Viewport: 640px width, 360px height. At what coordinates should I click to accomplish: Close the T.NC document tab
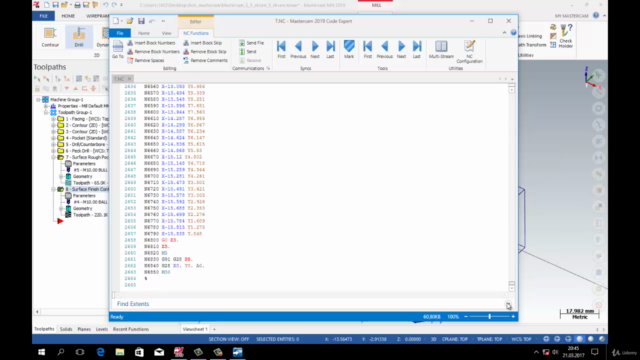click(130, 79)
